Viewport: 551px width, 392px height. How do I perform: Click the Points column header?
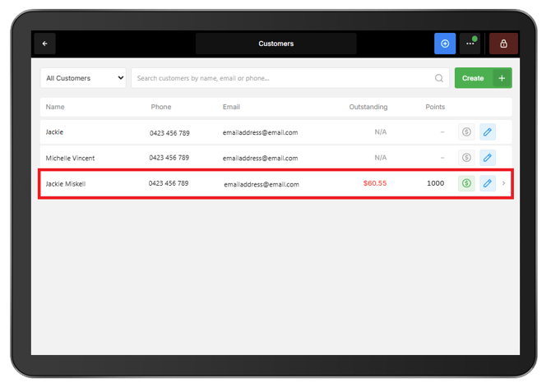[x=435, y=107]
